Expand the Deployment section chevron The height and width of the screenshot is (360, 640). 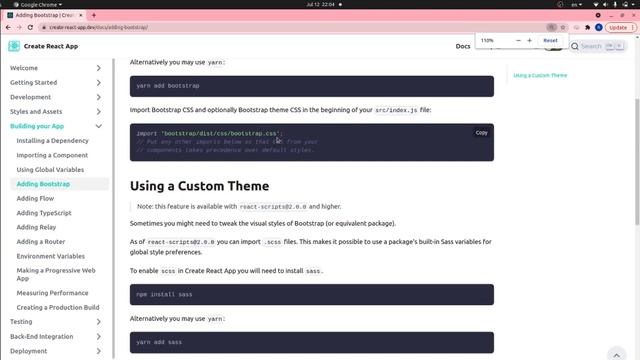click(x=98, y=351)
